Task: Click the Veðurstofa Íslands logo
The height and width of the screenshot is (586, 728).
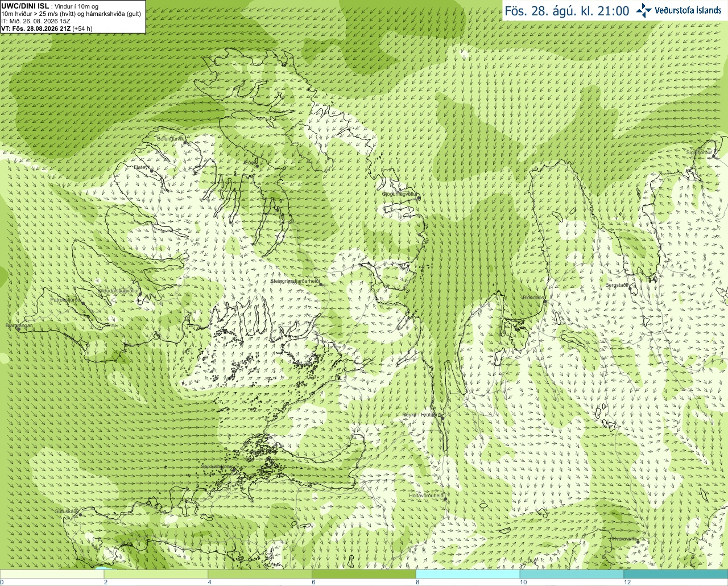Action: pyautogui.click(x=679, y=10)
